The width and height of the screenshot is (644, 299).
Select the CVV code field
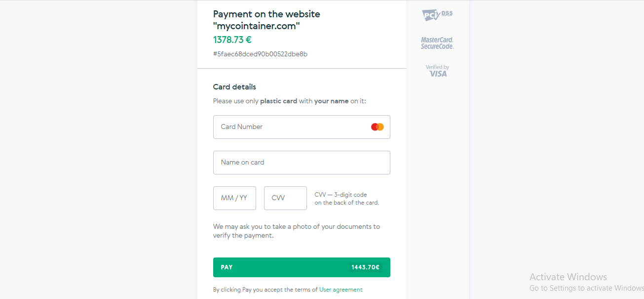[285, 198]
